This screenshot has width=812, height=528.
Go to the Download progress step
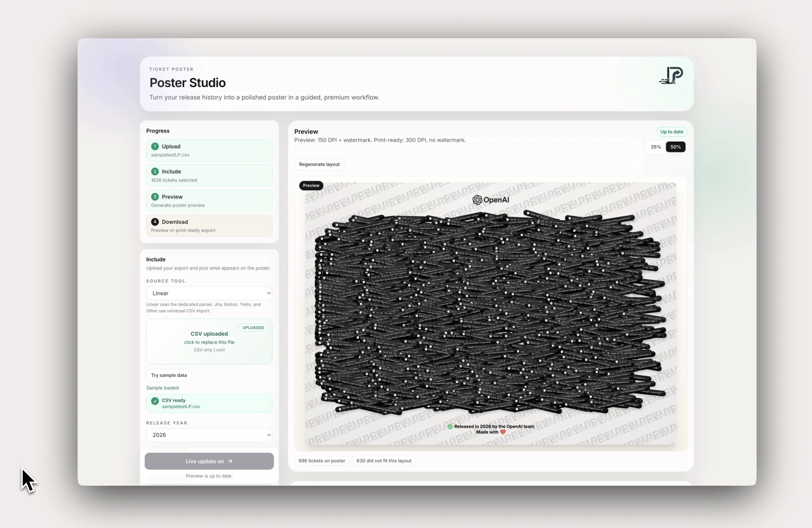pos(209,225)
